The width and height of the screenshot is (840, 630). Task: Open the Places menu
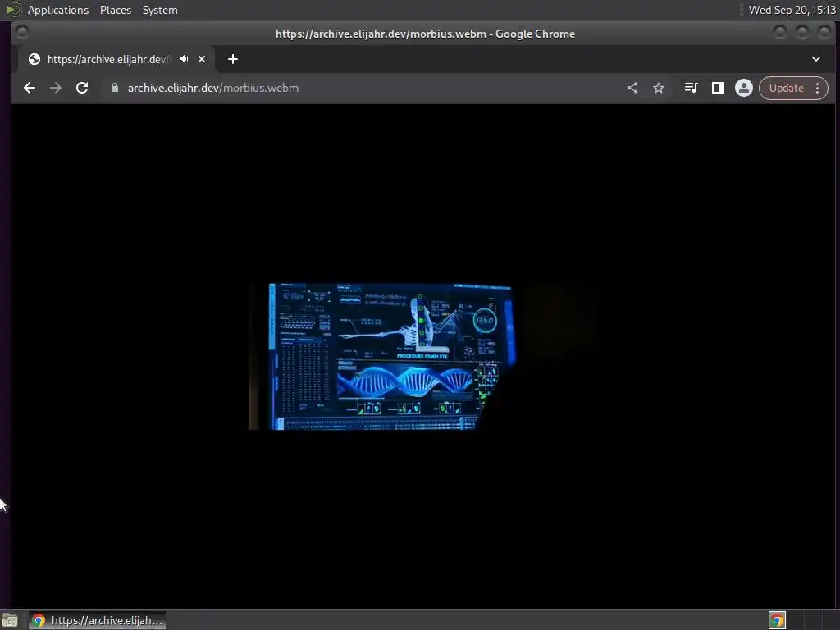(x=116, y=10)
